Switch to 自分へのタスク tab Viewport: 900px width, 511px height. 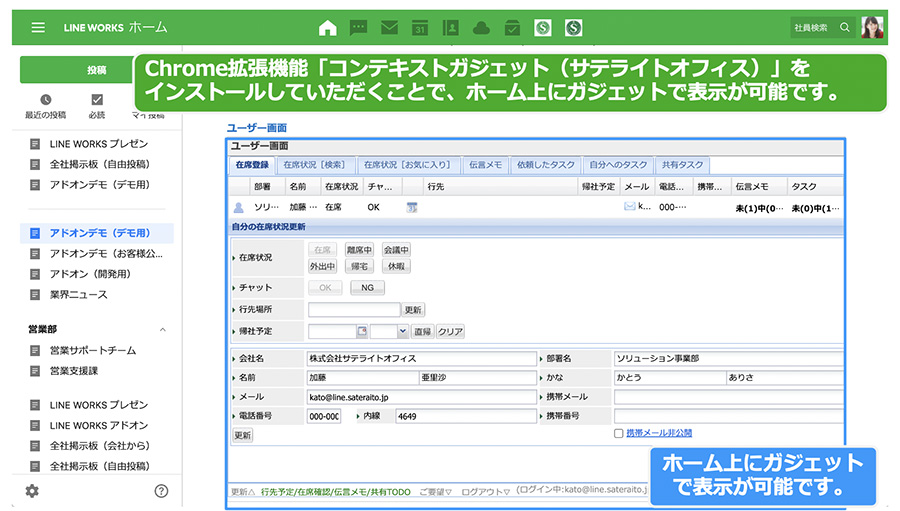[x=618, y=165]
